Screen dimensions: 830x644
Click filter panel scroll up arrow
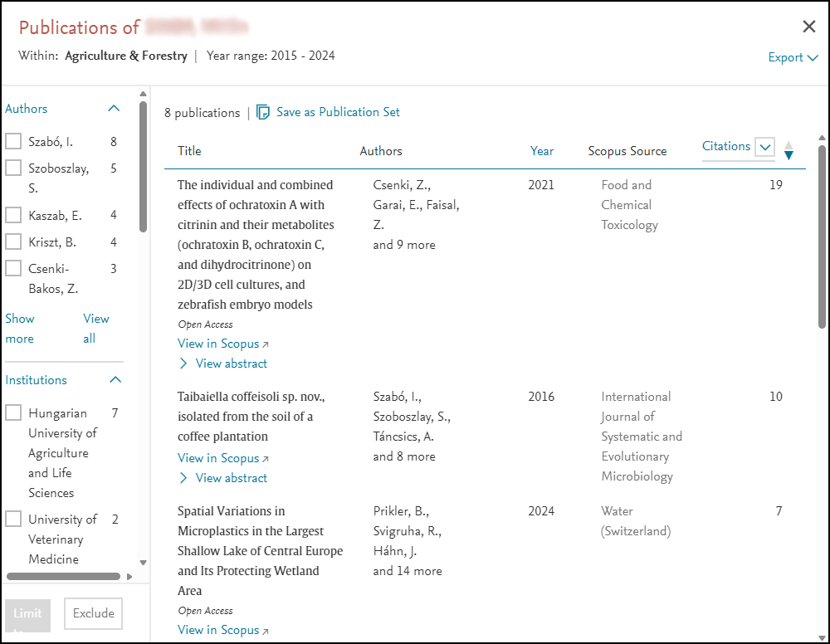pyautogui.click(x=143, y=94)
